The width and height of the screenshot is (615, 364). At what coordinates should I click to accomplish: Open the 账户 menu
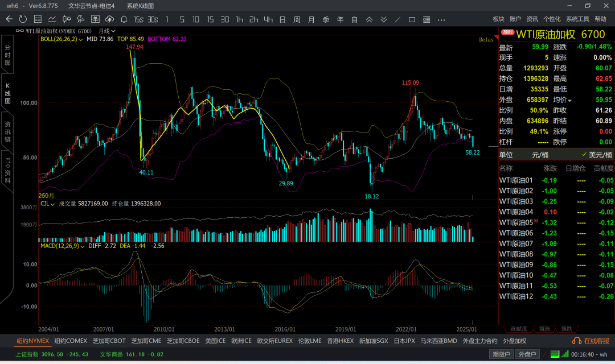(515, 19)
